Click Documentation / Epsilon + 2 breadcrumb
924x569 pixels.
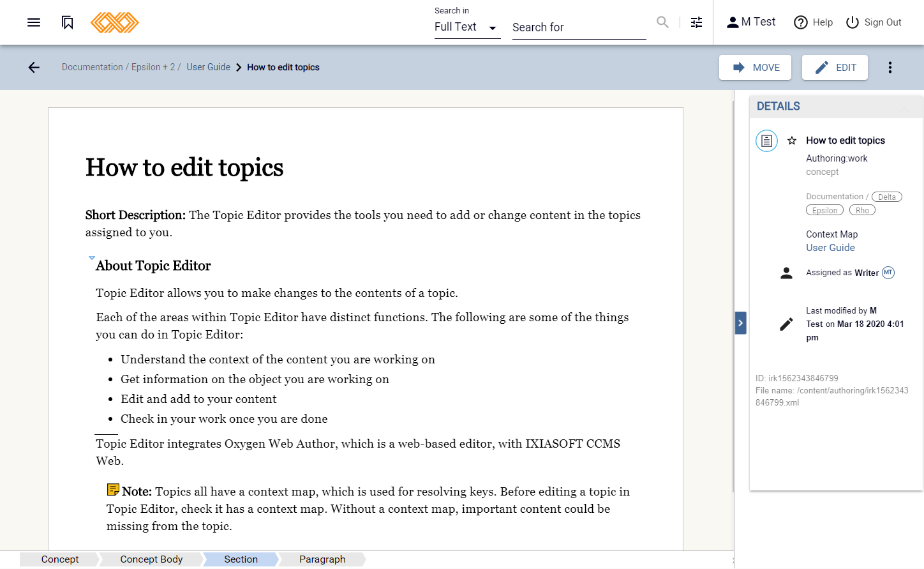tap(121, 67)
